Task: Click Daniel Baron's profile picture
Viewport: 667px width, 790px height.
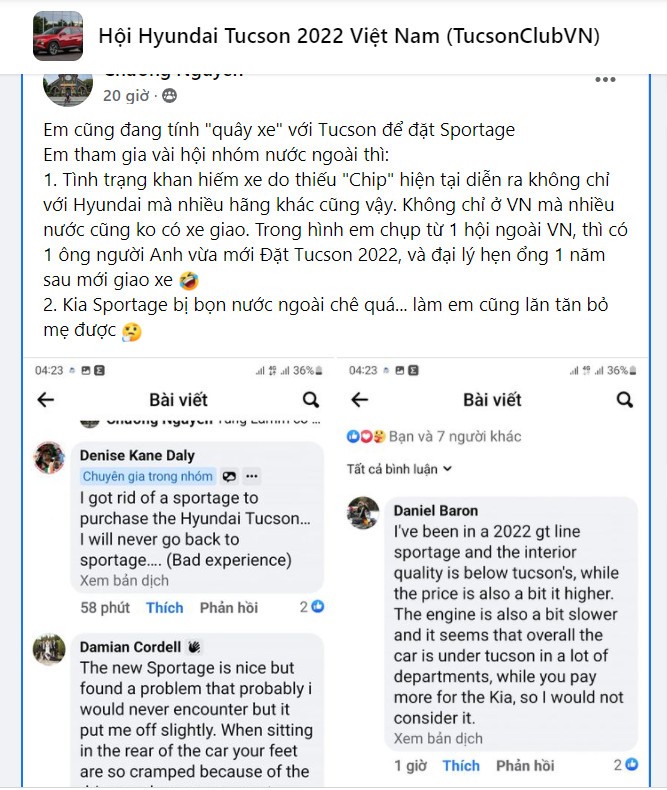Action: [363, 513]
